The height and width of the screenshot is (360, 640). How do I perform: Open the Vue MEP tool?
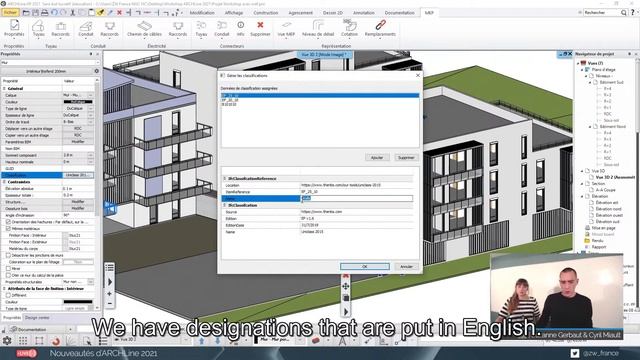pyautogui.click(x=286, y=29)
